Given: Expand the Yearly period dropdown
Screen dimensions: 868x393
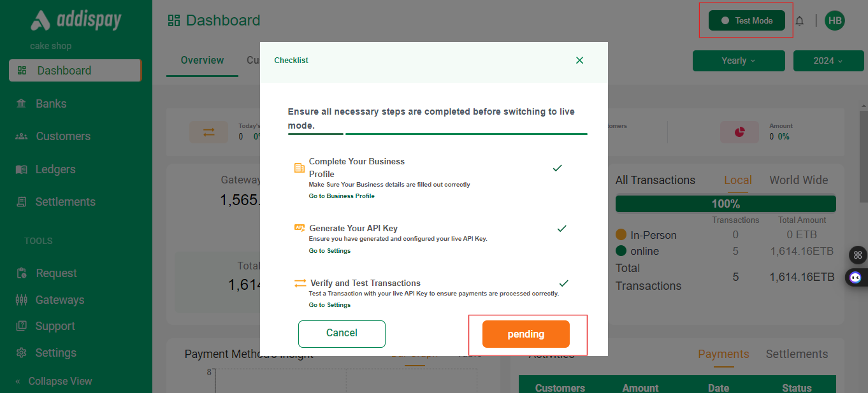Looking at the screenshot, I should pos(738,61).
